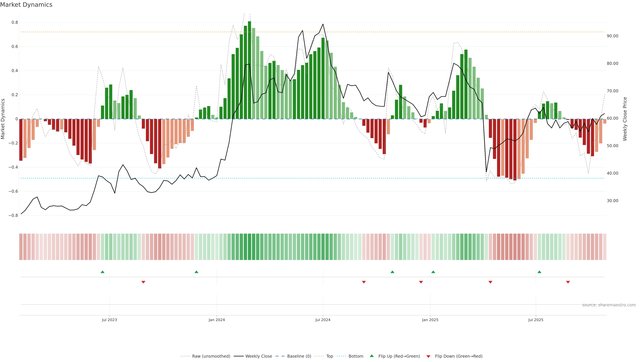Click the first red flip-down triangle after Jul 2023
Viewport: 644px width, 362px height.
tap(143, 282)
